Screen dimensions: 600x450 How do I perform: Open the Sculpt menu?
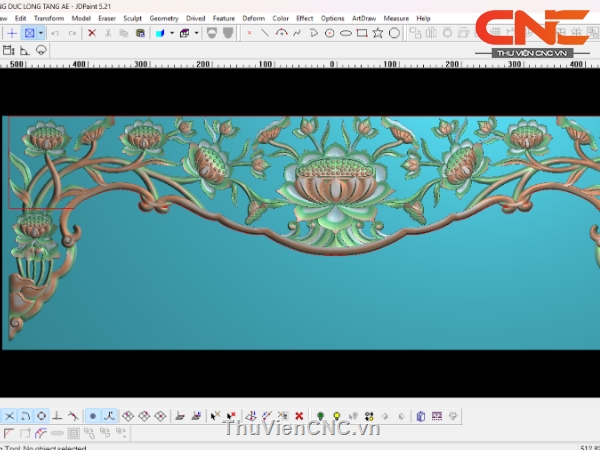coord(132,18)
